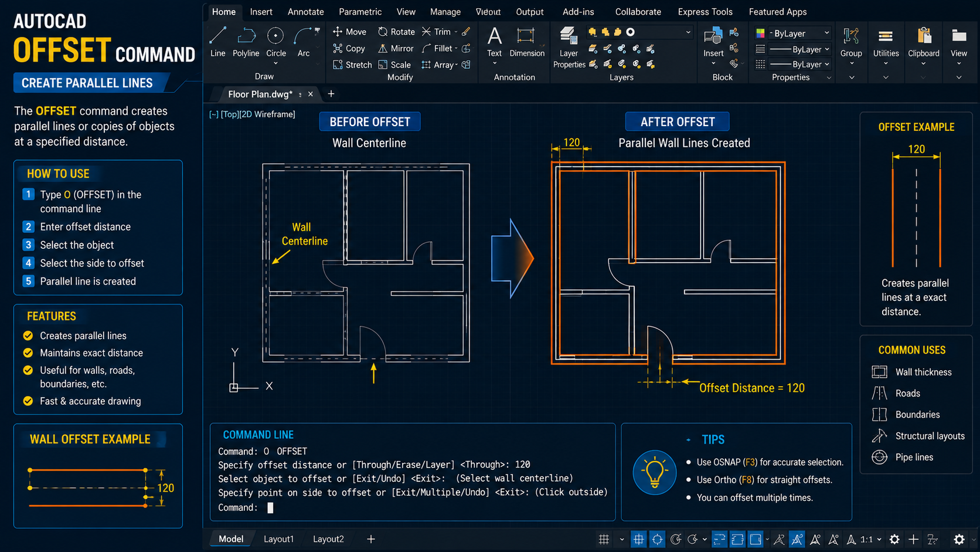Click the plus icon in status bar
The width and height of the screenshot is (980, 552).
913,539
